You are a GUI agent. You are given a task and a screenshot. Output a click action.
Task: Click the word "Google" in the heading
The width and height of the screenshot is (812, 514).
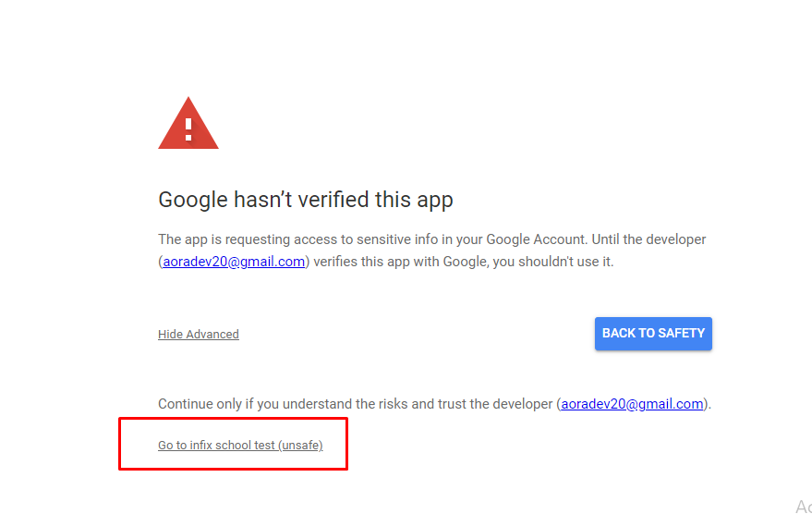coord(193,200)
